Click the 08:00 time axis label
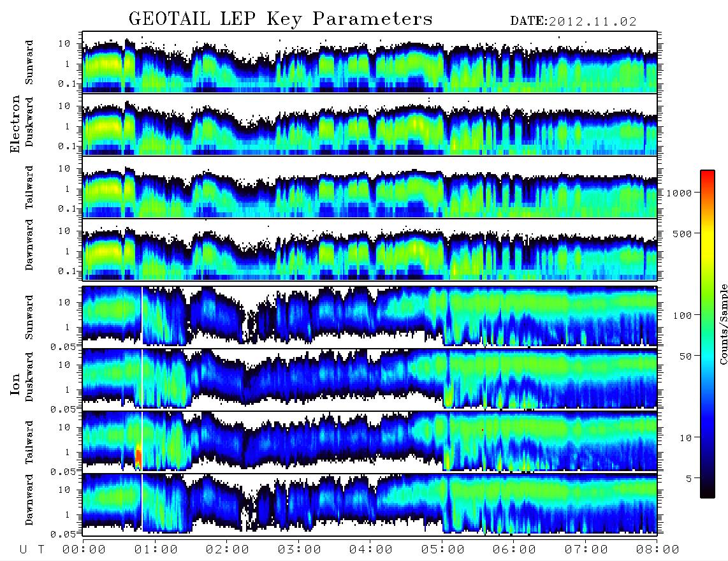 658,550
